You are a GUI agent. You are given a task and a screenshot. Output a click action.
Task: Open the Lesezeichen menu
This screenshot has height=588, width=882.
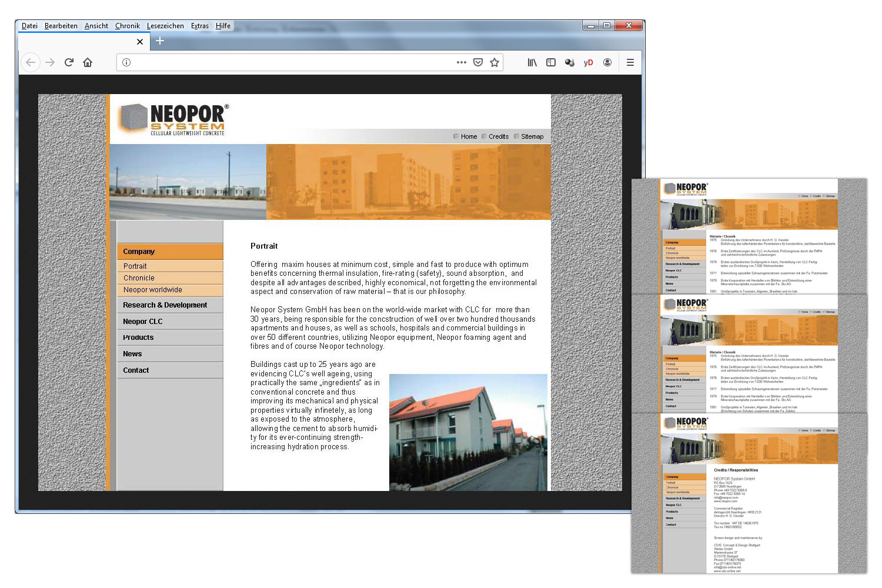[165, 25]
